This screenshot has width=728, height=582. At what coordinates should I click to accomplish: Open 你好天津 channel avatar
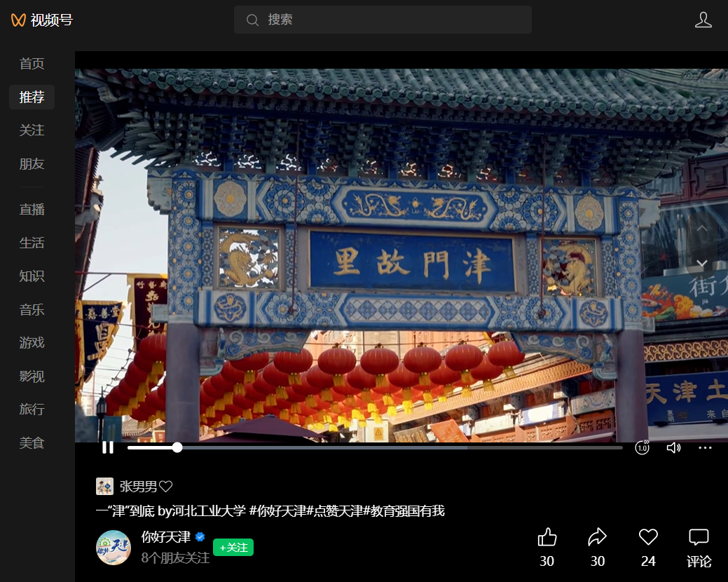pos(114,548)
